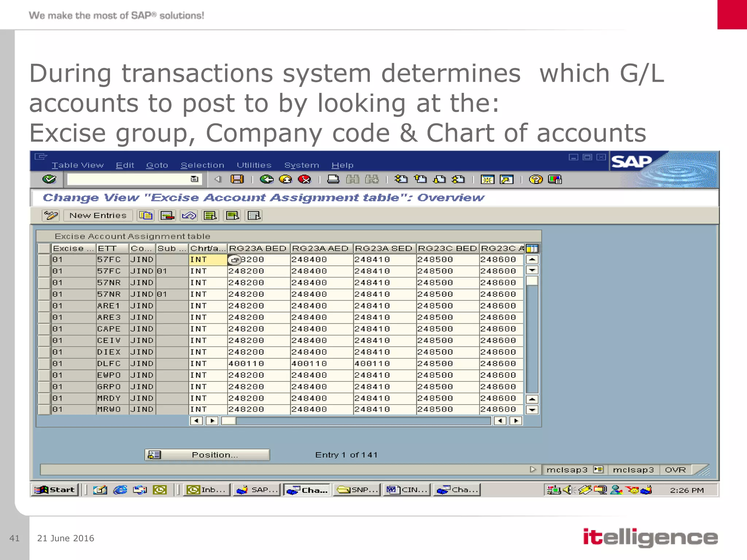This screenshot has width=747, height=560.
Task: Toggle row selector for CAPE row
Action: coord(44,329)
